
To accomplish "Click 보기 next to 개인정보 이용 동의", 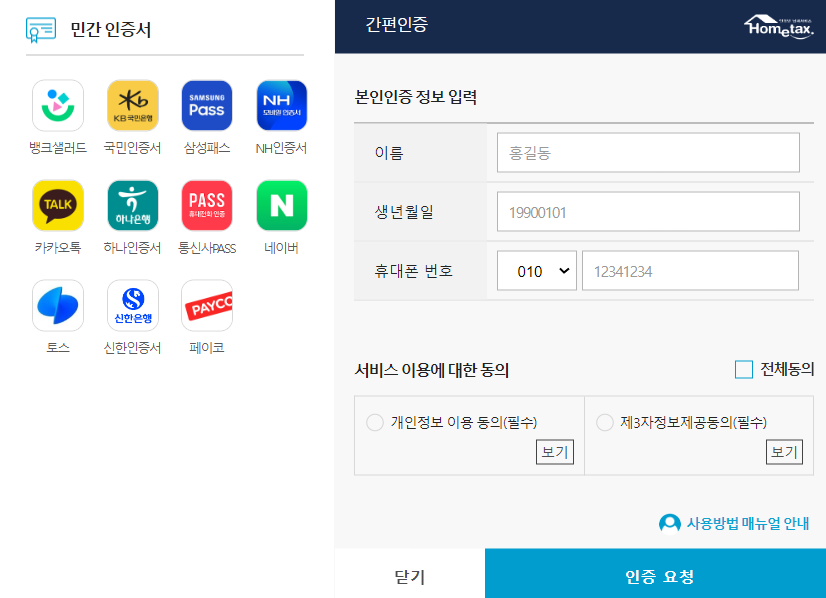I will click(555, 452).
